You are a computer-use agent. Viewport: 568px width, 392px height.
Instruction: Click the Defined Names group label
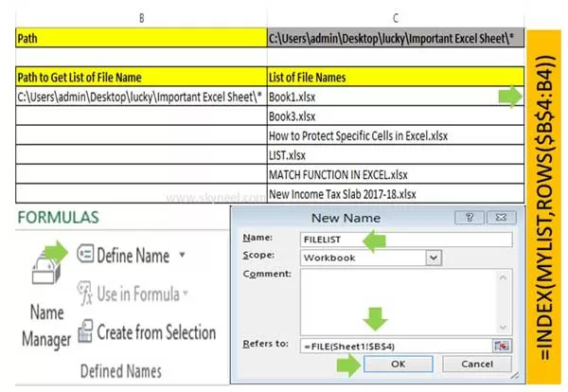click(121, 371)
